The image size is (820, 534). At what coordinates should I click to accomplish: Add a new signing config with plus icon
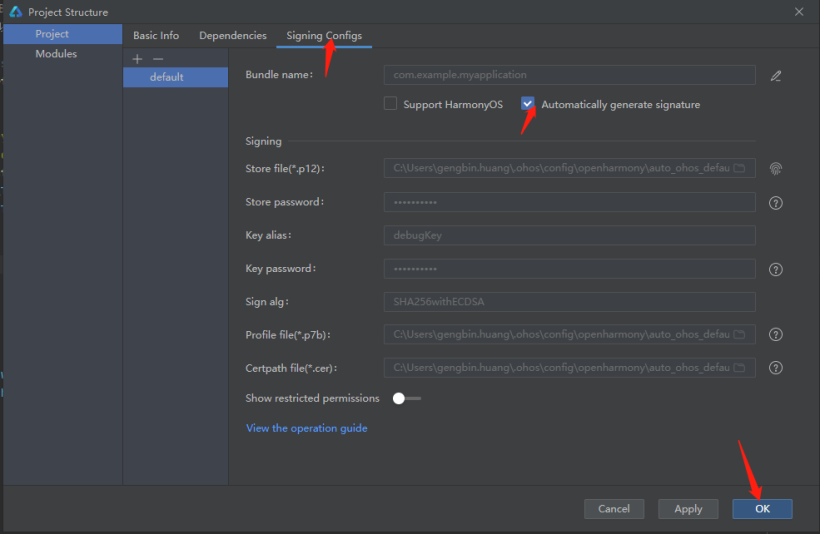coord(138,60)
